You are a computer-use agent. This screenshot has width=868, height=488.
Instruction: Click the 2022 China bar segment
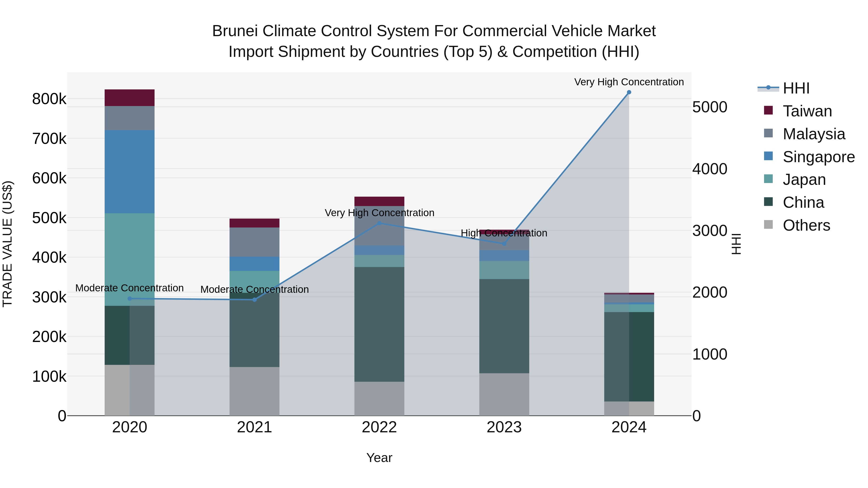[x=380, y=324]
